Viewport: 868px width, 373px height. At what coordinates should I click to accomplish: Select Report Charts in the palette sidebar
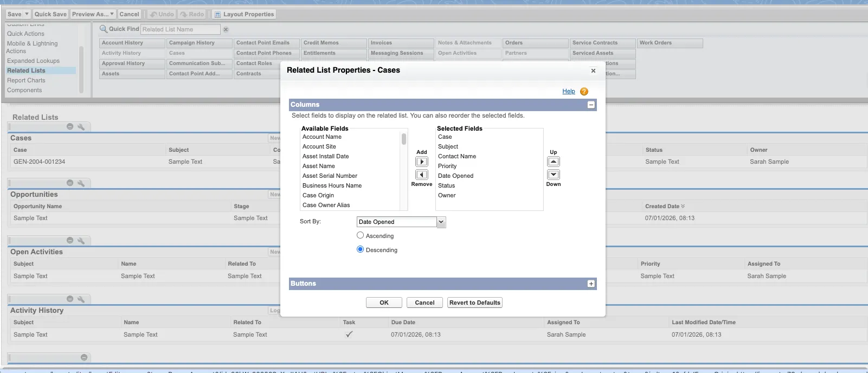coord(26,80)
